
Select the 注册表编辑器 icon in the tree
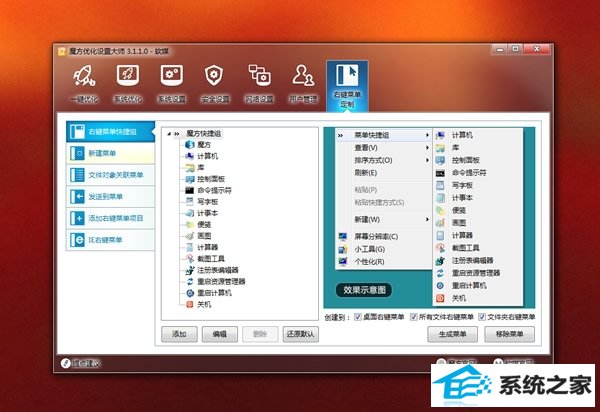tap(190, 270)
